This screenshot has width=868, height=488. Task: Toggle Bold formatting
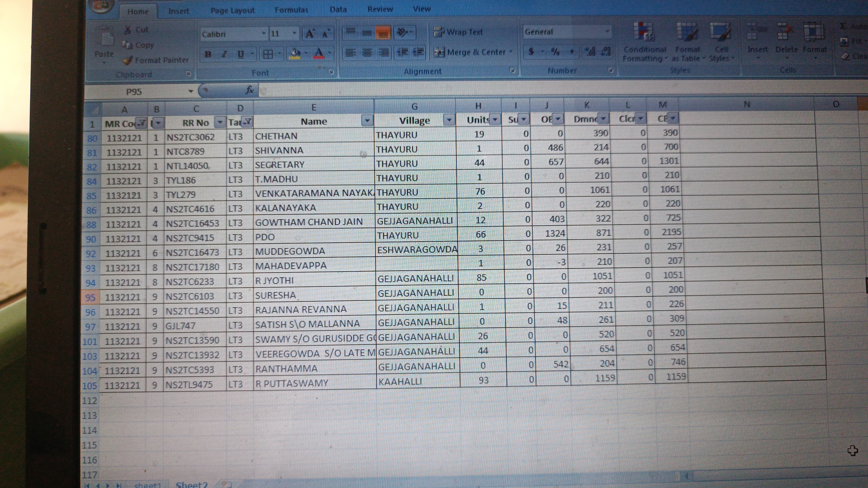[x=208, y=54]
